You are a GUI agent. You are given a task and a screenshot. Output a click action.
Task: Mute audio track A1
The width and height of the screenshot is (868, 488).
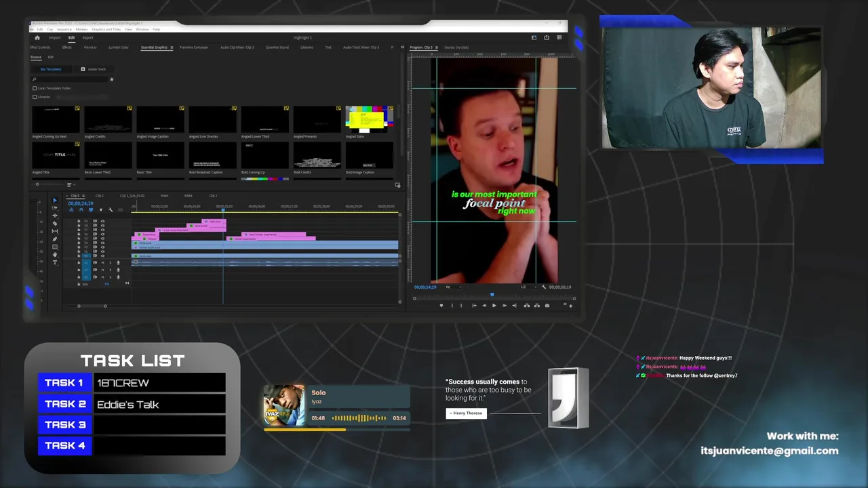point(102,262)
